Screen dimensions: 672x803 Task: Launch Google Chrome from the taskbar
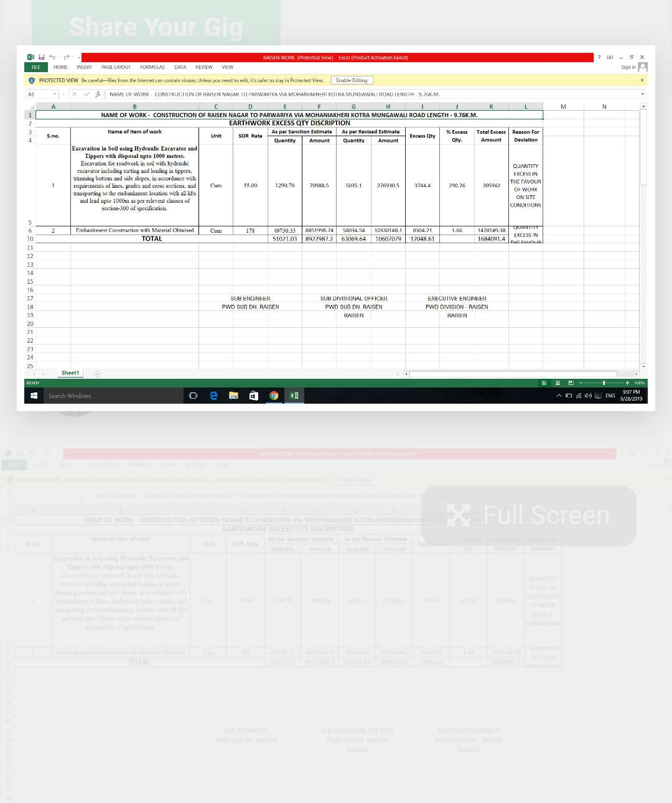[x=274, y=396]
